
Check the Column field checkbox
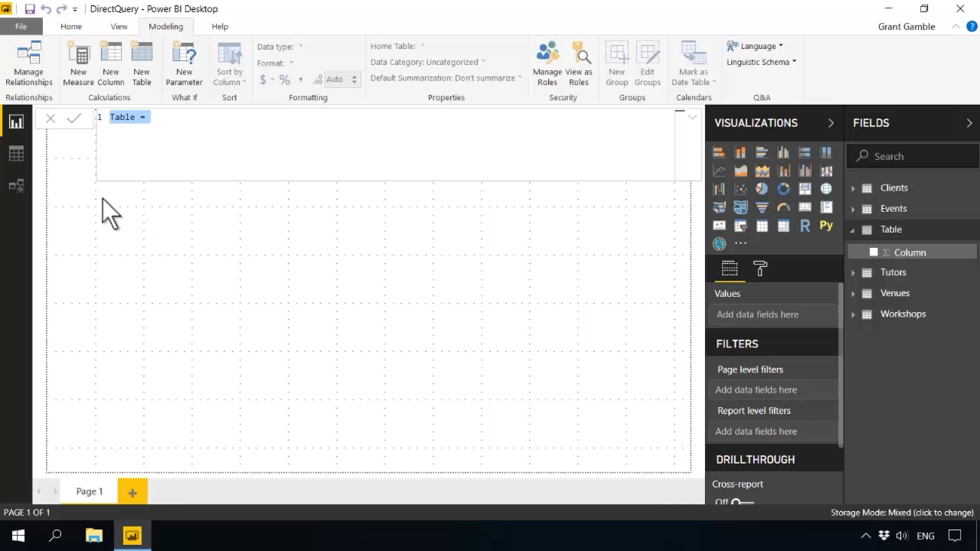874,252
